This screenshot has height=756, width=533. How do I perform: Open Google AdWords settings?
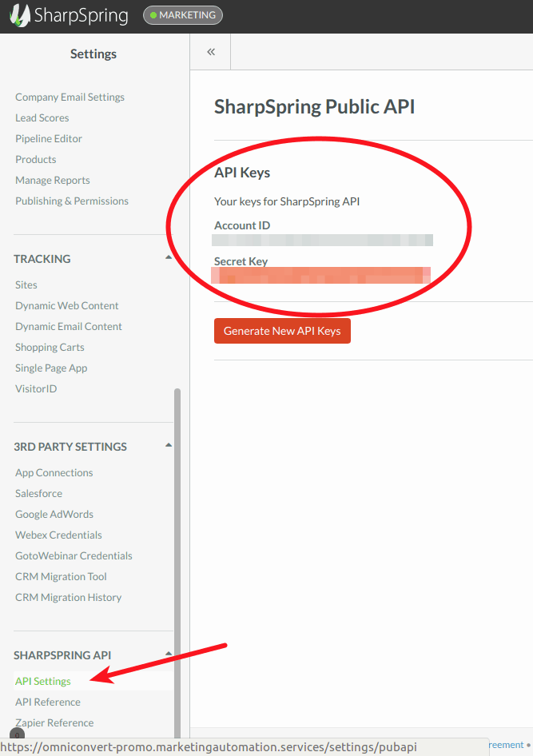pyautogui.click(x=54, y=514)
